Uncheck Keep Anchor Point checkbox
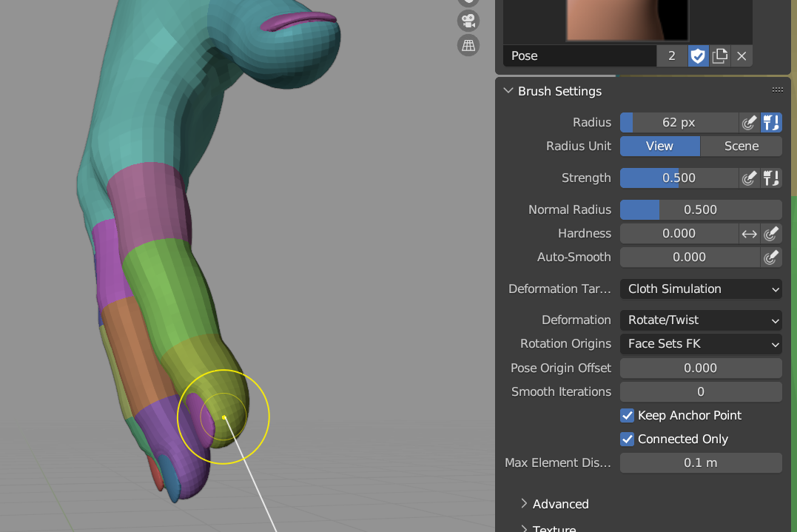The image size is (797, 532). (x=628, y=416)
